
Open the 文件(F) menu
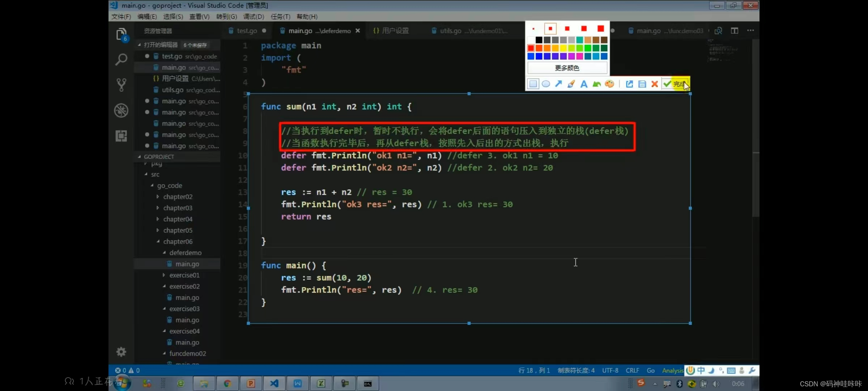[121, 17]
